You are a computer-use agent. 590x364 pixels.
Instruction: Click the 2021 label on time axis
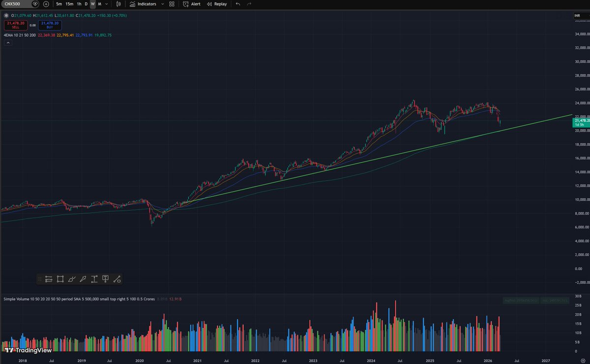[x=197, y=360]
